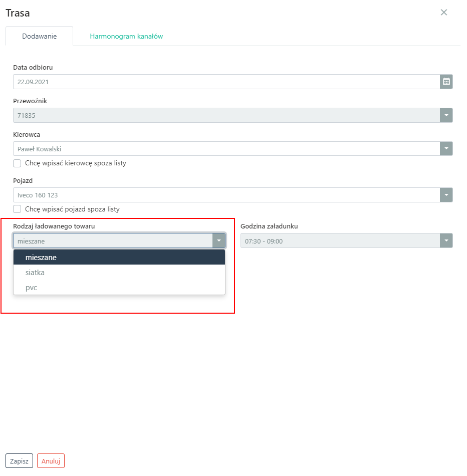This screenshot has width=467, height=476.
Task: Switch to Harmonogram kanałów tab
Action: click(126, 37)
